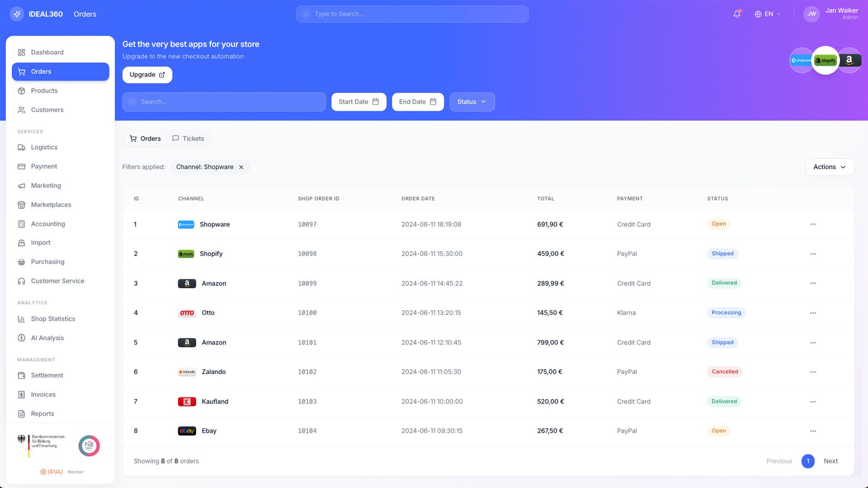868x488 pixels.
Task: Click the Amazon logo in banner
Action: pos(850,60)
